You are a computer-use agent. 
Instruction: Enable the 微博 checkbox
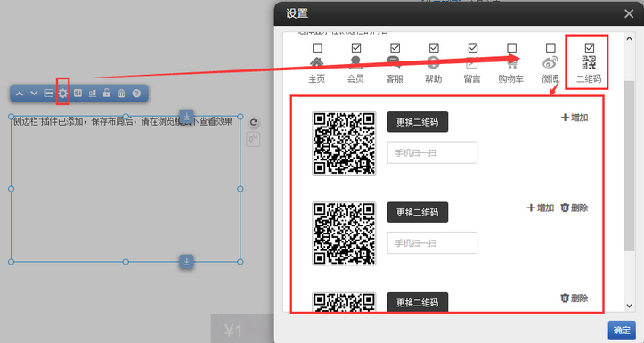550,48
